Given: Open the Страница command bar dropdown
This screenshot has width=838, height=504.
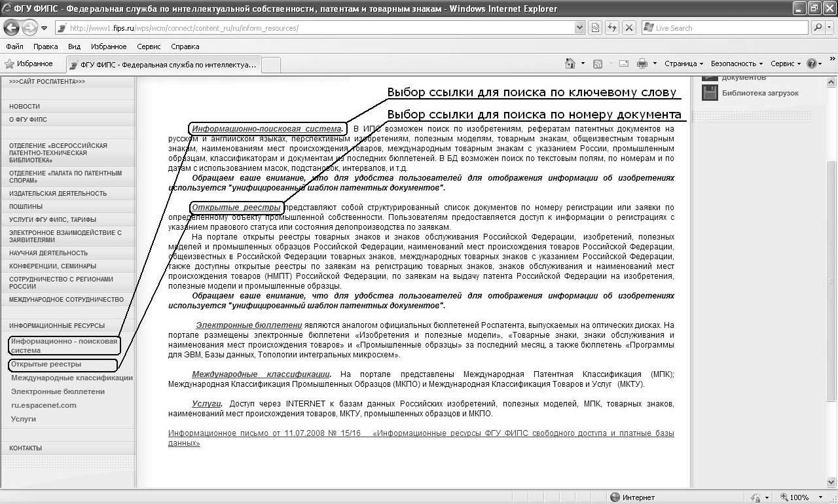Looking at the screenshot, I should coord(683,63).
